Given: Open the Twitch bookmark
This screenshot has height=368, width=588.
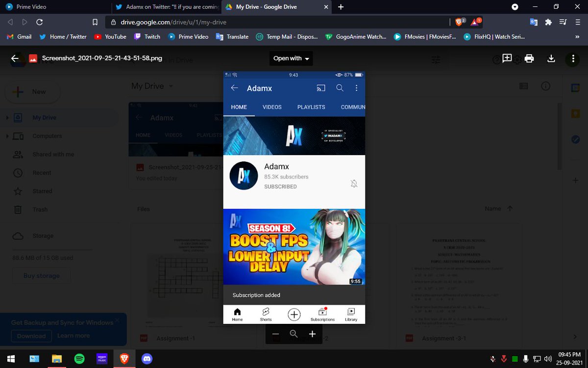Looking at the screenshot, I should 147,37.
